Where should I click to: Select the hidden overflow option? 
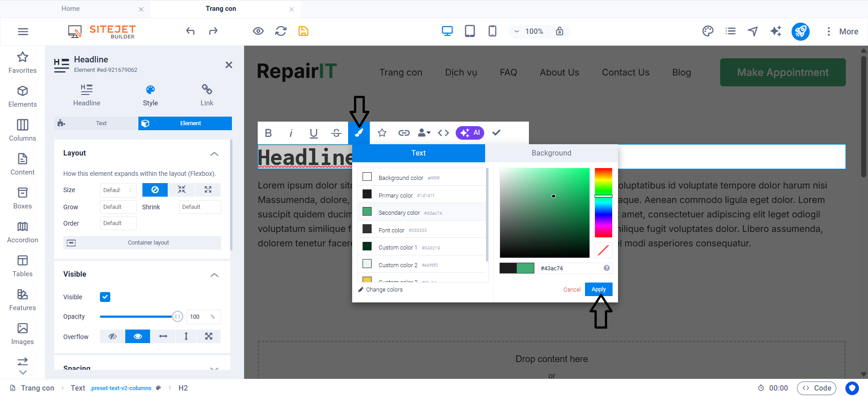113,336
